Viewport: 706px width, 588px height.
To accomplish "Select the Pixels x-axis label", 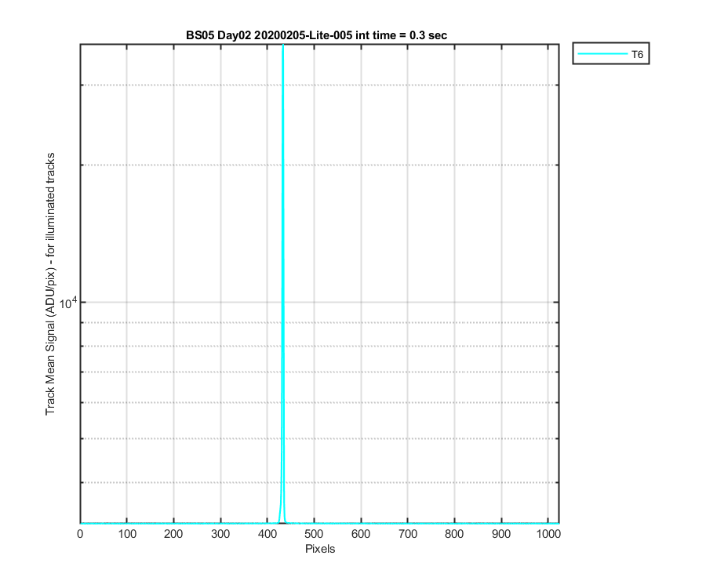I will pos(320,549).
